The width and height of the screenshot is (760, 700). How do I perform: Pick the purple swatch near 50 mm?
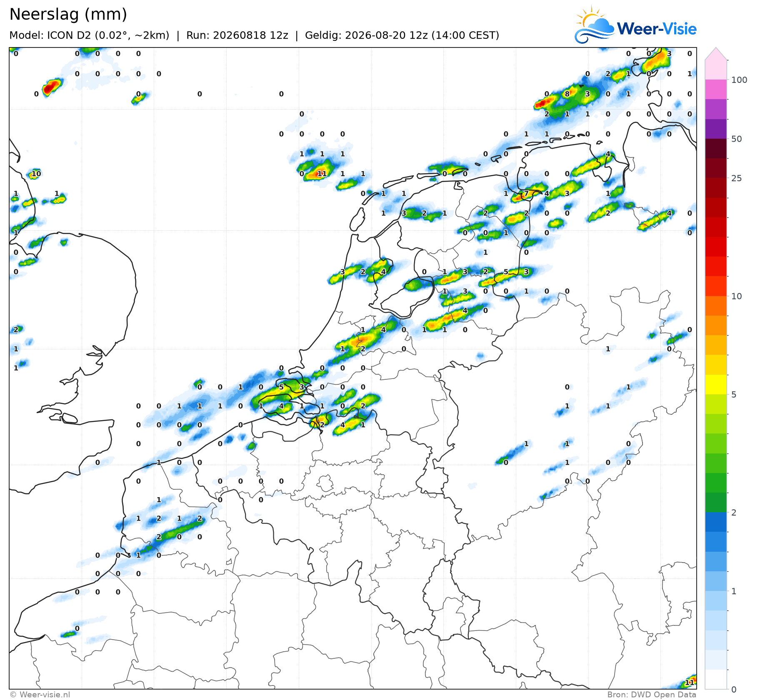point(716,129)
